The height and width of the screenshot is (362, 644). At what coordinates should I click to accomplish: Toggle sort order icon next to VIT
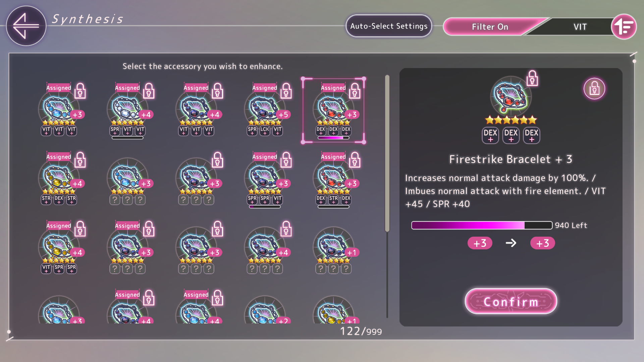pyautogui.click(x=624, y=26)
